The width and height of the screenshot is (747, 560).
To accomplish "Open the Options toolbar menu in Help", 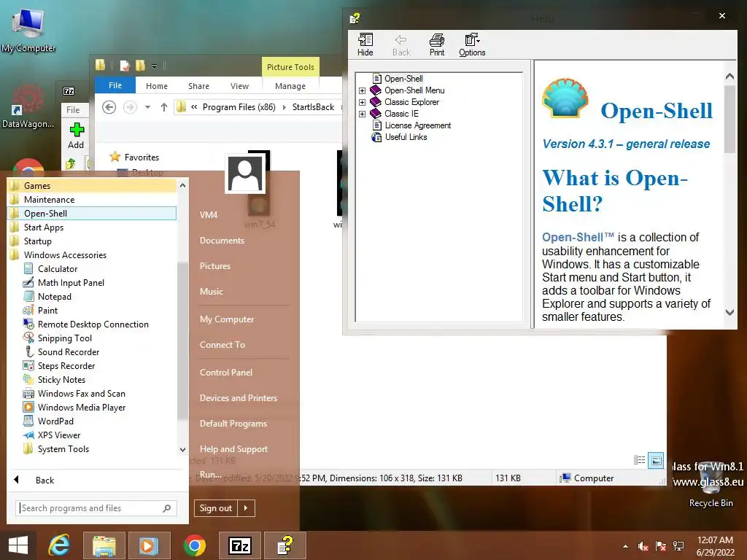I will [472, 45].
